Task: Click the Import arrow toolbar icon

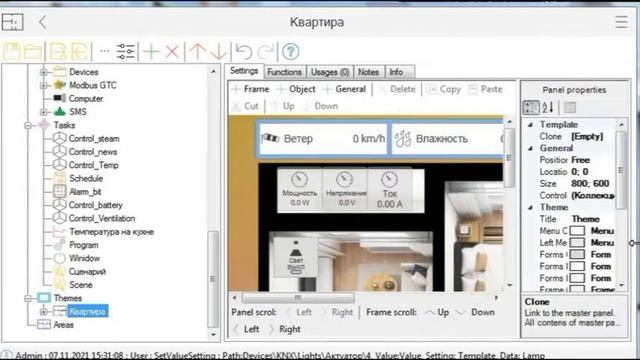Action: point(80,51)
